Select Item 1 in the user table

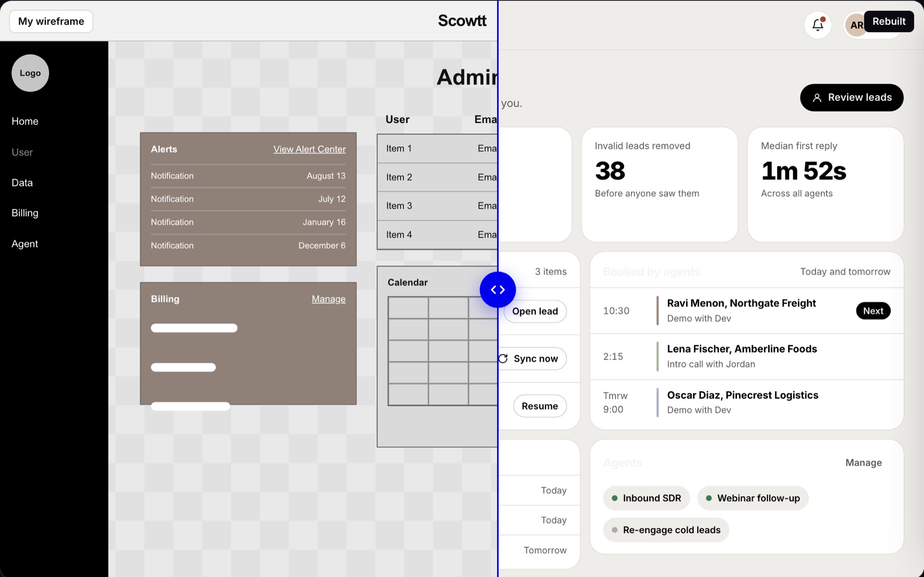[x=438, y=148]
